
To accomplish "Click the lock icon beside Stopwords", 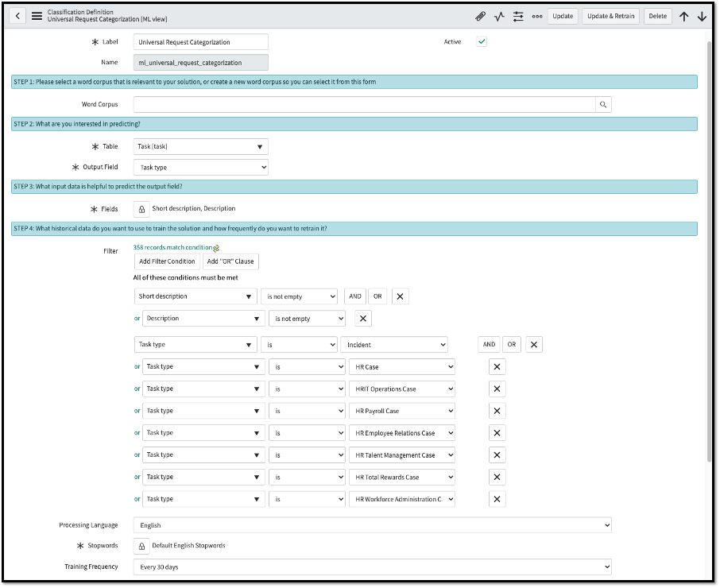I will [141, 546].
